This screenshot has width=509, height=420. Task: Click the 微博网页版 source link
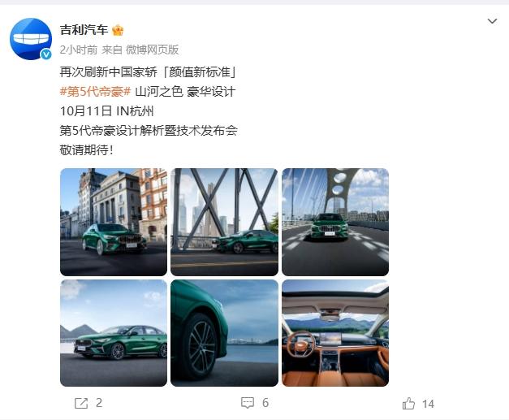[x=153, y=50]
